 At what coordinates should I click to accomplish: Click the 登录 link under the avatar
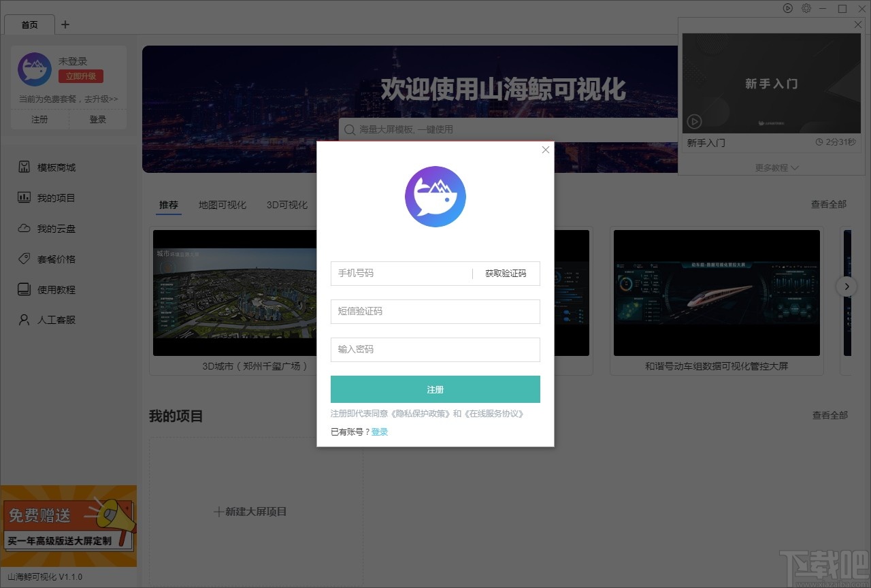[98, 119]
